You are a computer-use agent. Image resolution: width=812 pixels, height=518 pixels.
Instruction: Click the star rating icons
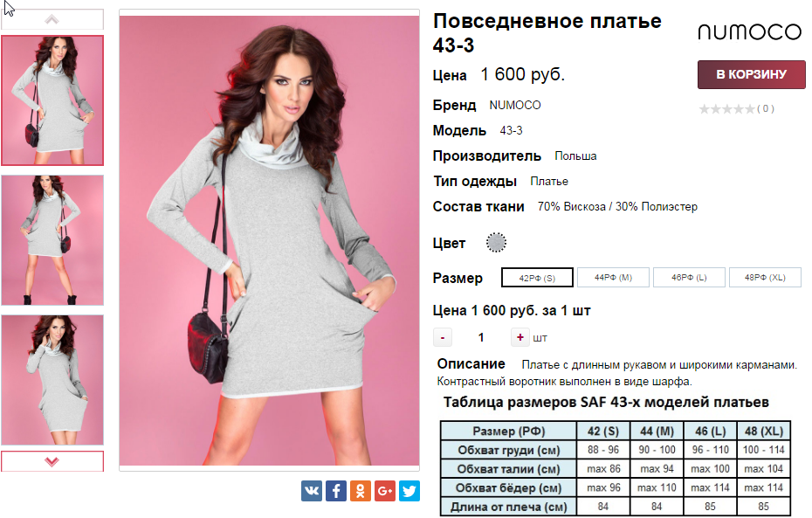[x=726, y=109]
